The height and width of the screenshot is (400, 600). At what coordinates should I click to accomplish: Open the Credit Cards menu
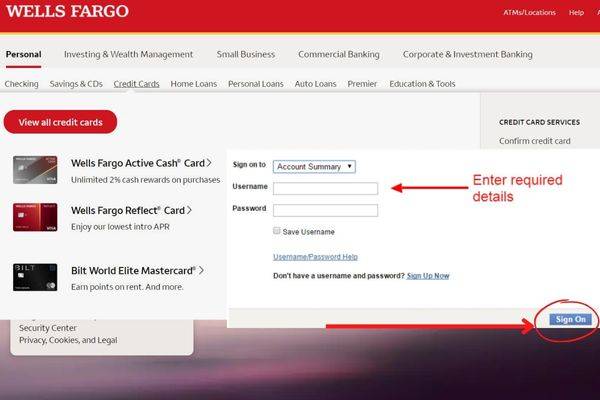(136, 84)
